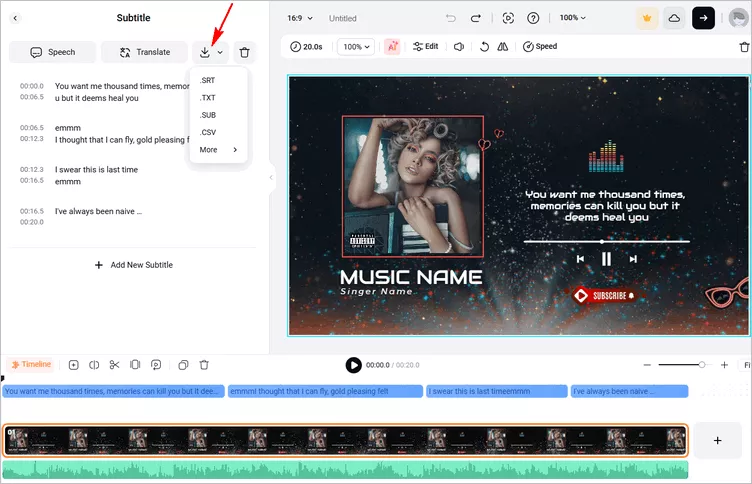Open the 100% canvas zoom dropdown
This screenshot has width=752, height=484.
pyautogui.click(x=573, y=18)
